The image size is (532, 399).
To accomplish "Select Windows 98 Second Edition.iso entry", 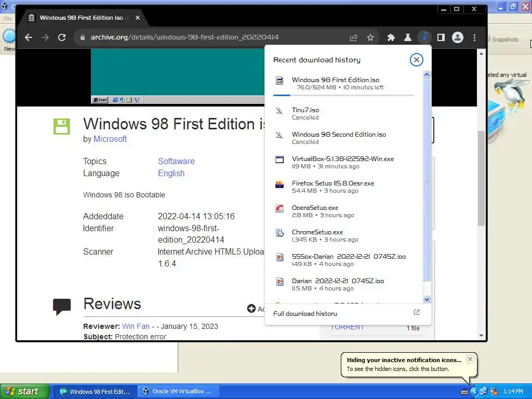I will [344, 138].
